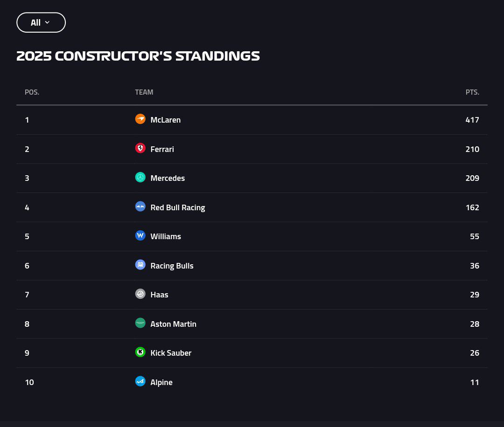504x427 pixels.
Task: Click the Ferrari team name
Action: pyautogui.click(x=162, y=149)
